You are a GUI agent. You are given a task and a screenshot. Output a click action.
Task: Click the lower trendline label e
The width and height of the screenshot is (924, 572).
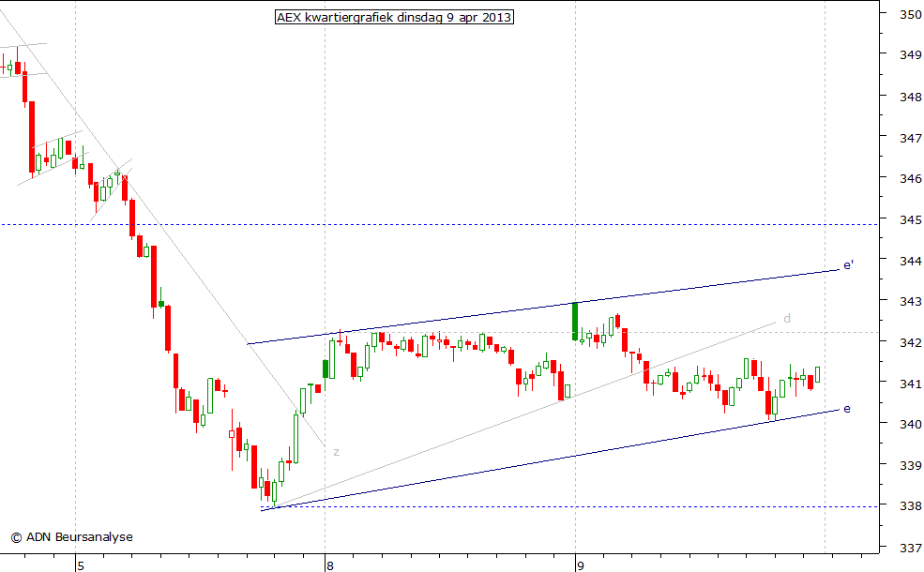[847, 409]
